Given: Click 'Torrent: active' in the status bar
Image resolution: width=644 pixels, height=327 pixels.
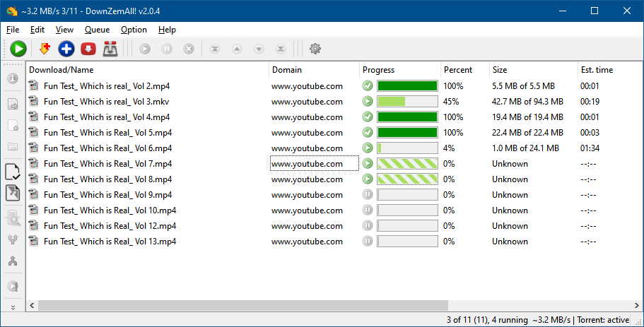Looking at the screenshot, I should (x=603, y=320).
